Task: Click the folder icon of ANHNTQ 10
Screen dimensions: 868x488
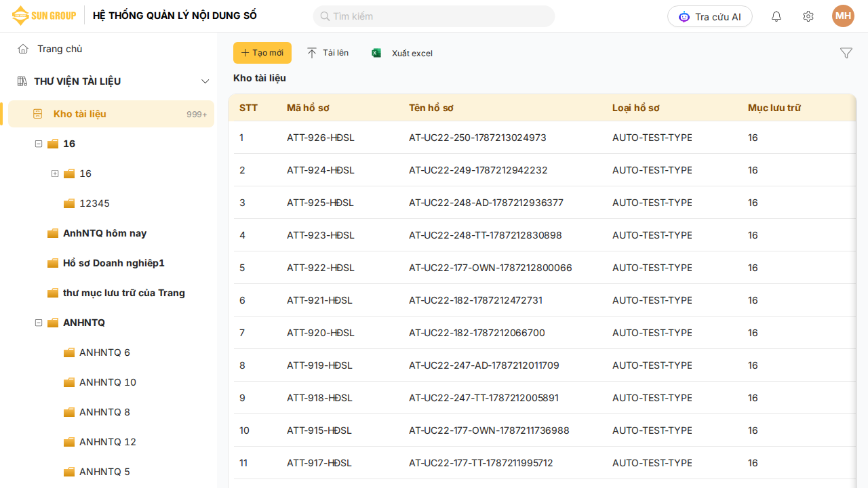Action: coord(69,382)
